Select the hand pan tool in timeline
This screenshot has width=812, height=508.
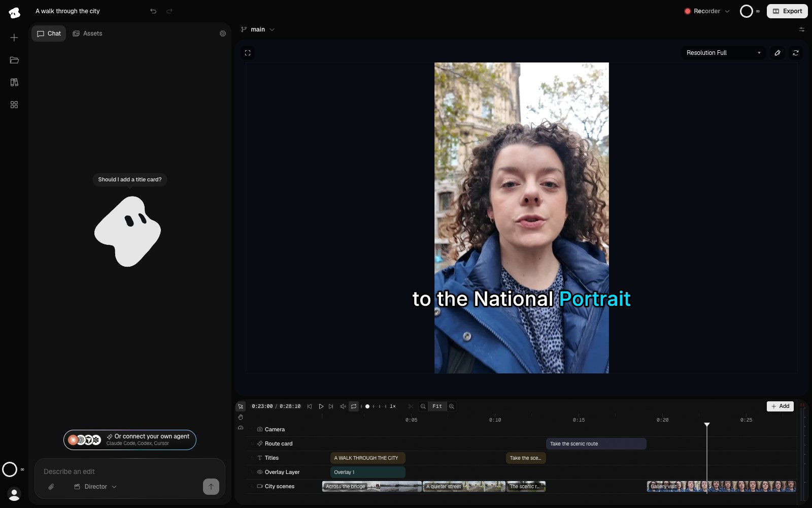241,417
